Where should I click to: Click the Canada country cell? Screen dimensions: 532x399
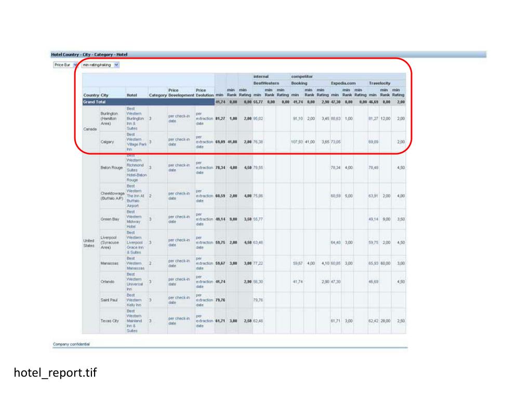[90, 129]
